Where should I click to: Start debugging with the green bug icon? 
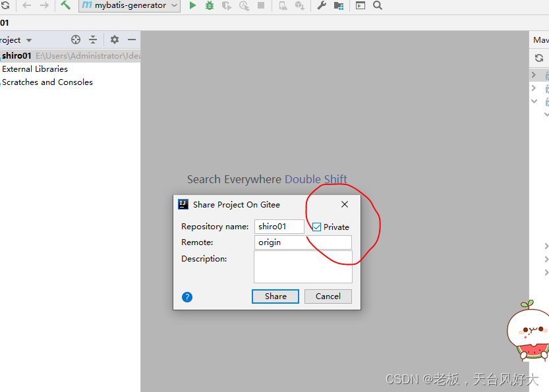(x=210, y=5)
